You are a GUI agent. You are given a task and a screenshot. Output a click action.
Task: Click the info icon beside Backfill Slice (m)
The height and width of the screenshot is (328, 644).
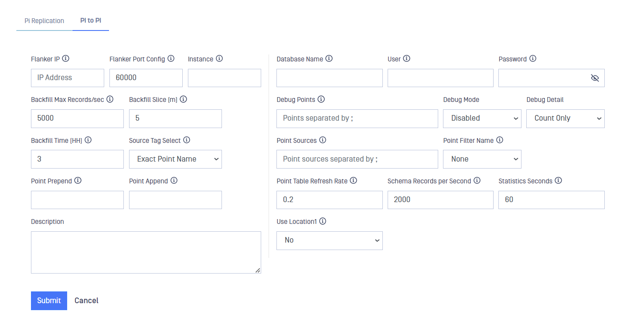click(183, 99)
